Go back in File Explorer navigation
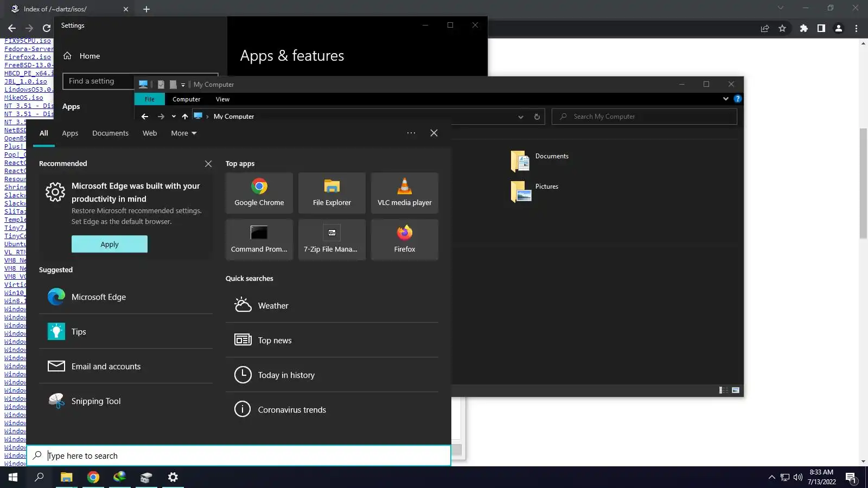The height and width of the screenshot is (488, 868). click(x=145, y=117)
